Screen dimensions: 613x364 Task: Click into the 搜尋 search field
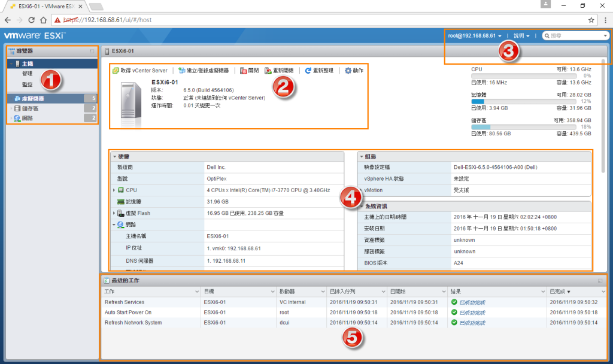pos(576,35)
